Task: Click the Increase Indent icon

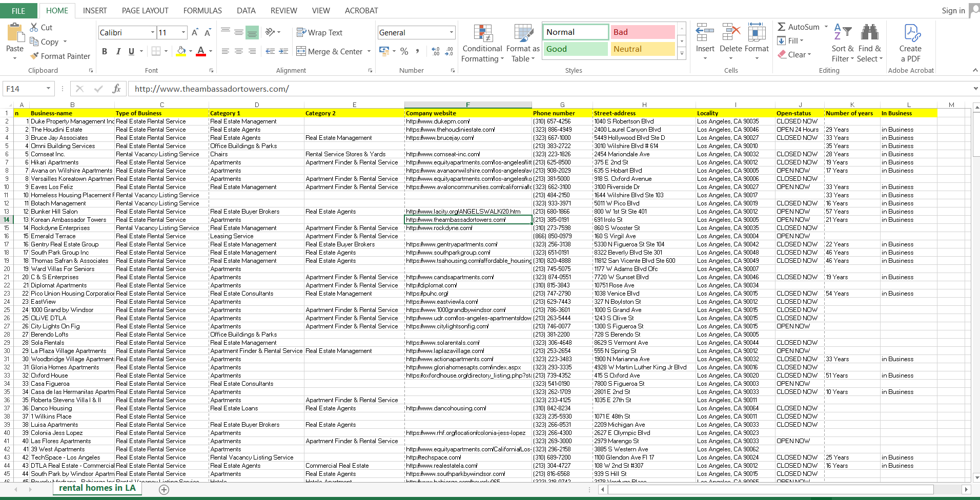Action: click(283, 51)
